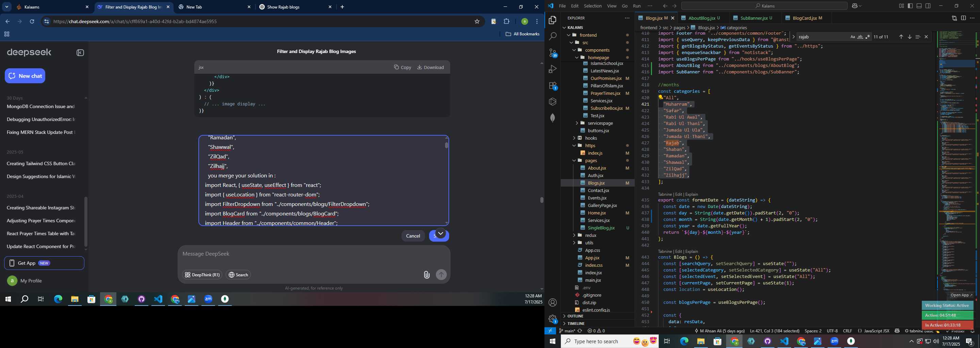Click Find in Selection icon in find widget
980x348 pixels.
[x=918, y=37]
